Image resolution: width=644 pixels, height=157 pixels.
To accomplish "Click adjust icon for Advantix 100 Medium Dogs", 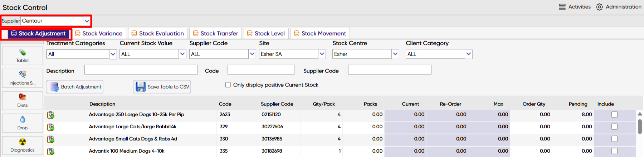I will [x=51, y=151].
